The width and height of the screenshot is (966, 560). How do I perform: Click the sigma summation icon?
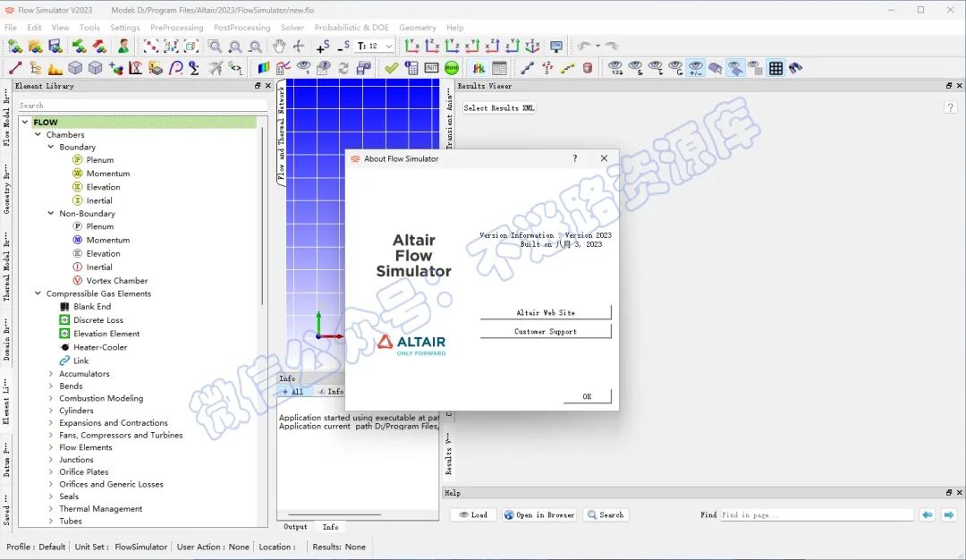point(194,68)
